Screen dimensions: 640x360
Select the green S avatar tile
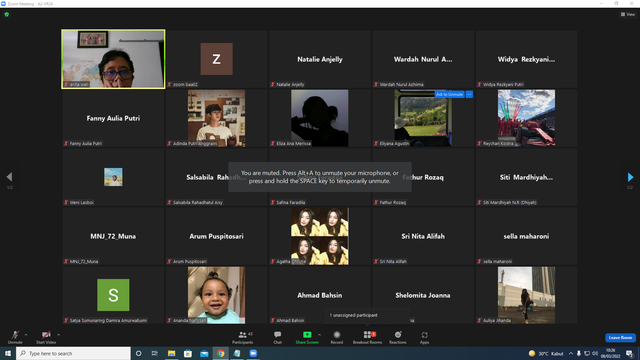point(113,295)
